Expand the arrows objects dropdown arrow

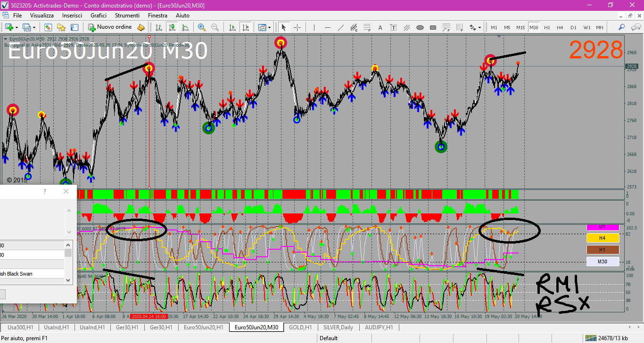coord(480,27)
